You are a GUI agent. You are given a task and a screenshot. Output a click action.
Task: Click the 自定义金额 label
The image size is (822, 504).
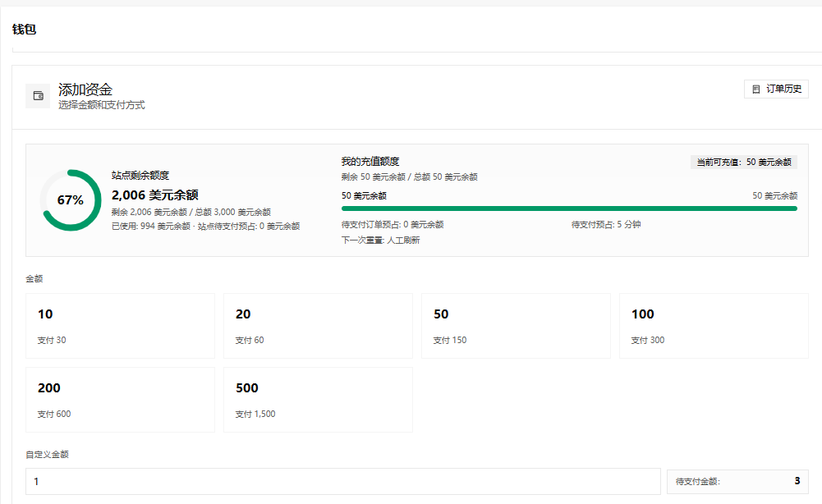47,454
